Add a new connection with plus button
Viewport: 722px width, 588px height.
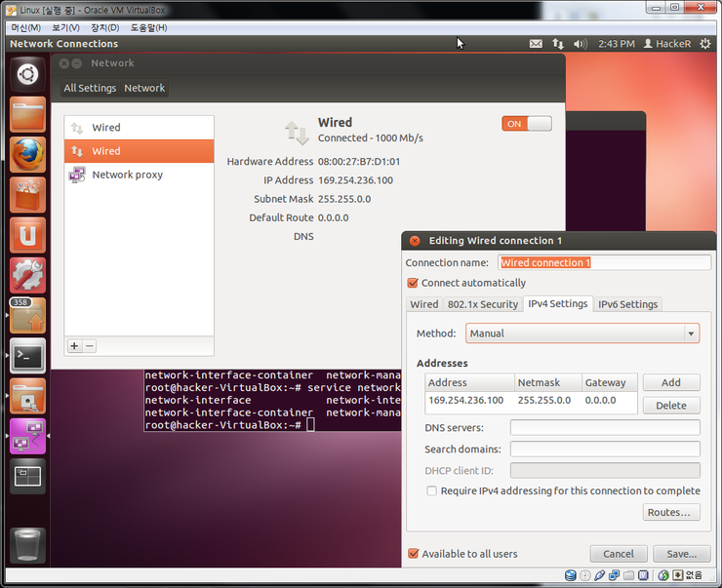pos(74,346)
